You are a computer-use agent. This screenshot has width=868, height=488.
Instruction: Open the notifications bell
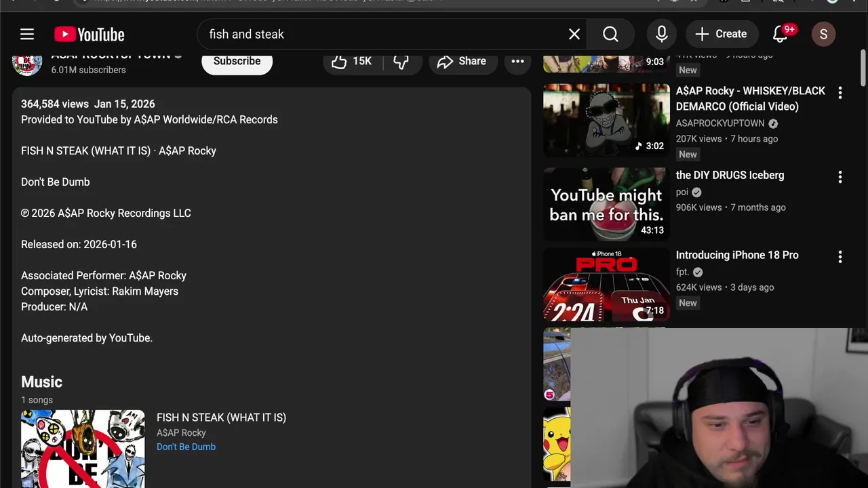pyautogui.click(x=780, y=34)
